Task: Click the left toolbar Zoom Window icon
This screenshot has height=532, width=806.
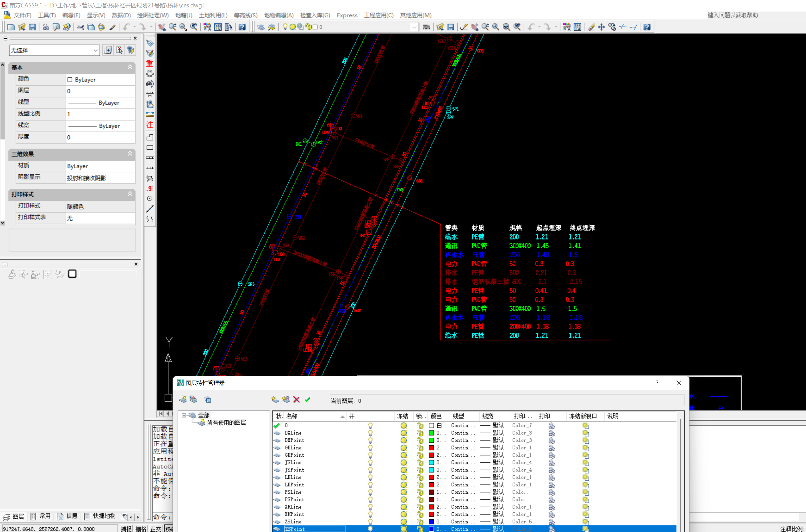Action: [x=183, y=27]
